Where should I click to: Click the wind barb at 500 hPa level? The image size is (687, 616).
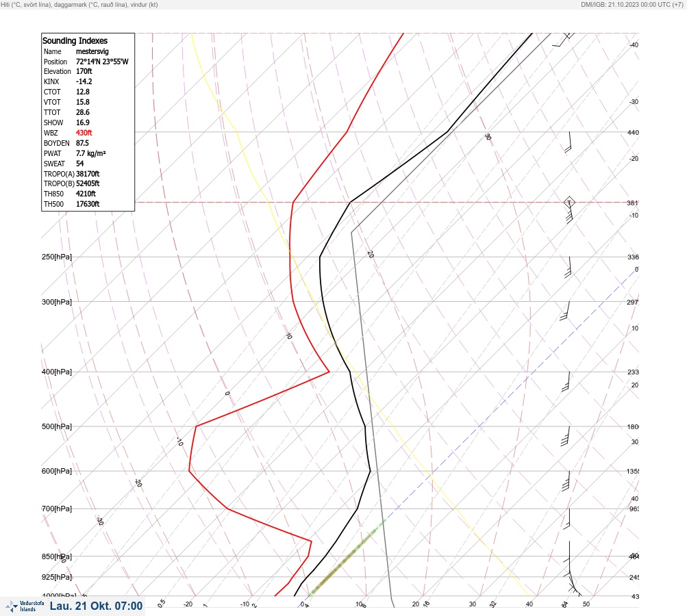565,436
